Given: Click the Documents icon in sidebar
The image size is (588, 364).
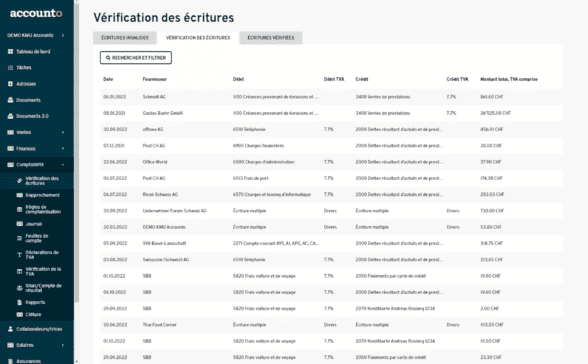Looking at the screenshot, I should tap(10, 100).
